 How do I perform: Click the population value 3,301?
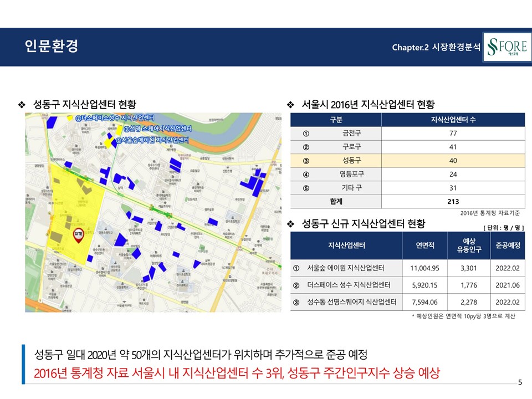point(469,268)
